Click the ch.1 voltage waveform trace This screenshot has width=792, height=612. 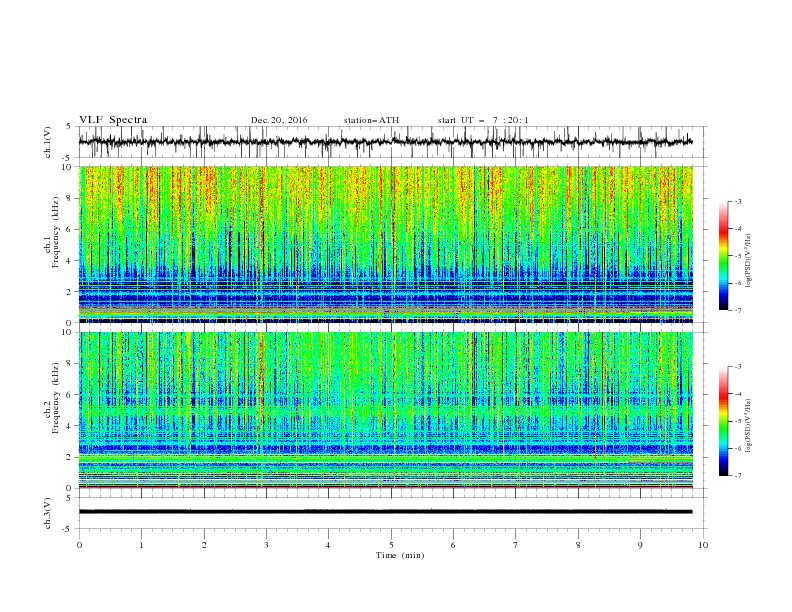[385, 142]
